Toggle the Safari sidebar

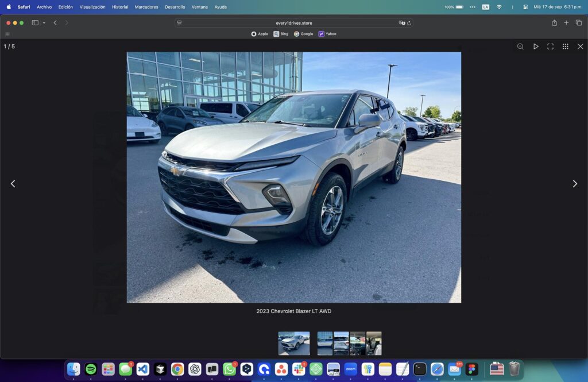tap(35, 23)
